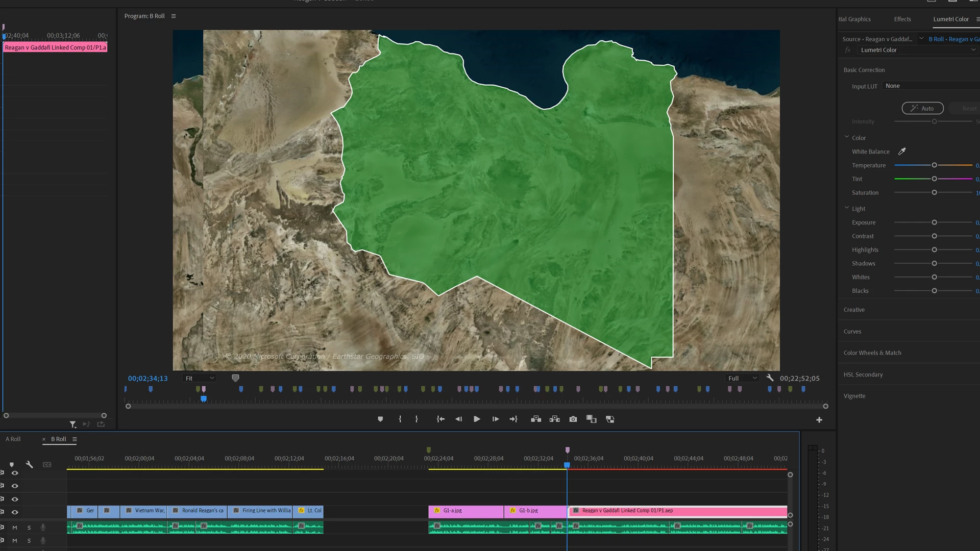980x551 pixels.
Task: Switch to the Effects panel tab
Action: click(x=902, y=19)
